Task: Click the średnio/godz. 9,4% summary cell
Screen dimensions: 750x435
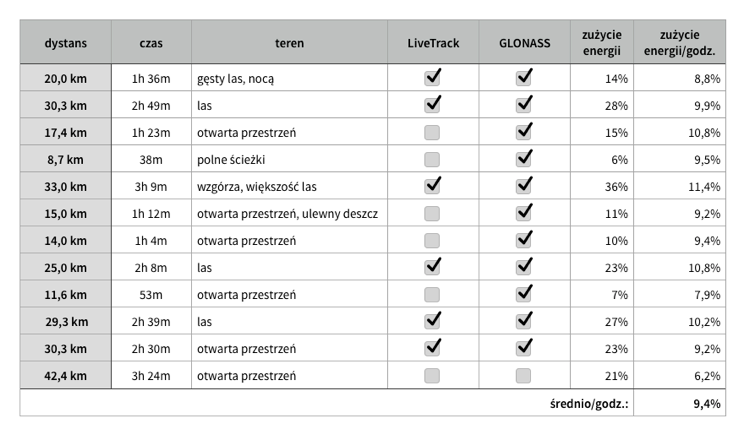Action: [x=679, y=403]
